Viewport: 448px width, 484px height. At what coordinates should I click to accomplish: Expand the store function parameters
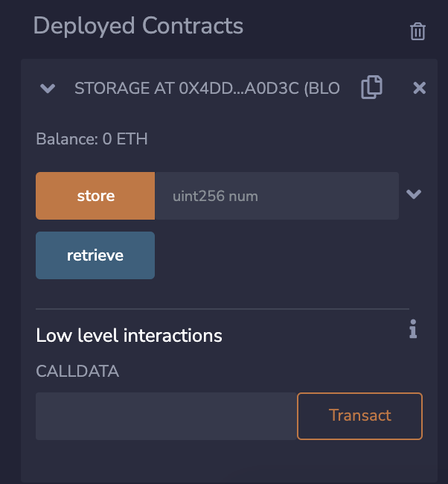[x=414, y=195]
